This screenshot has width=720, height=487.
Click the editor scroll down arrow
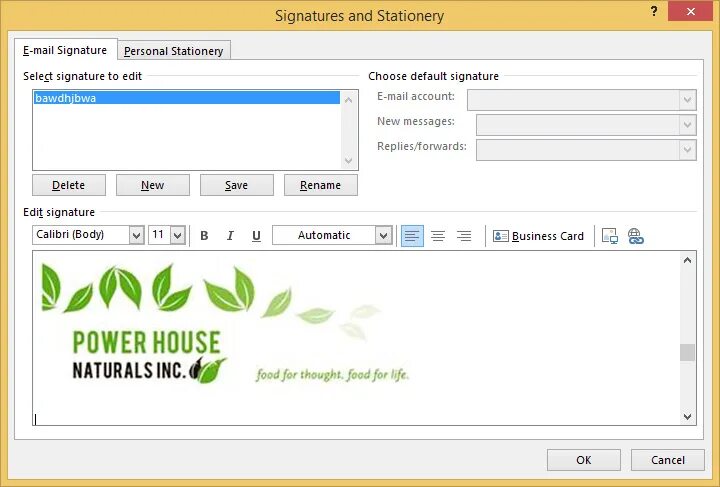(687, 416)
